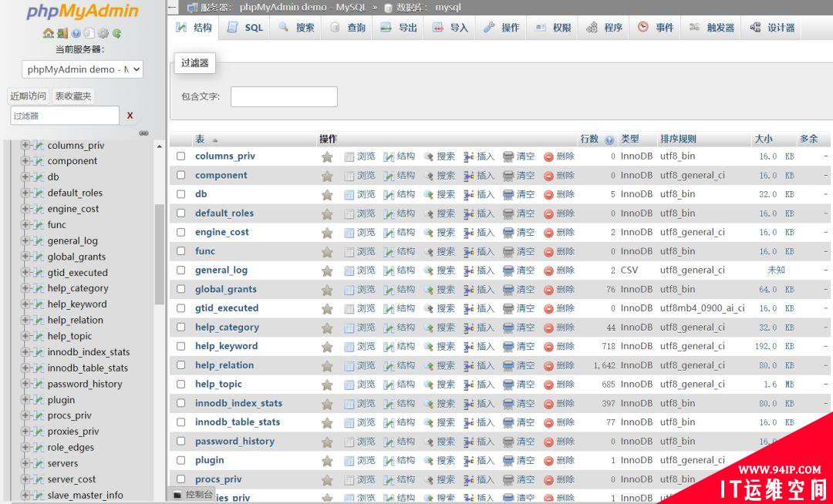
Task: Click the insert icon for func row
Action: (x=469, y=252)
